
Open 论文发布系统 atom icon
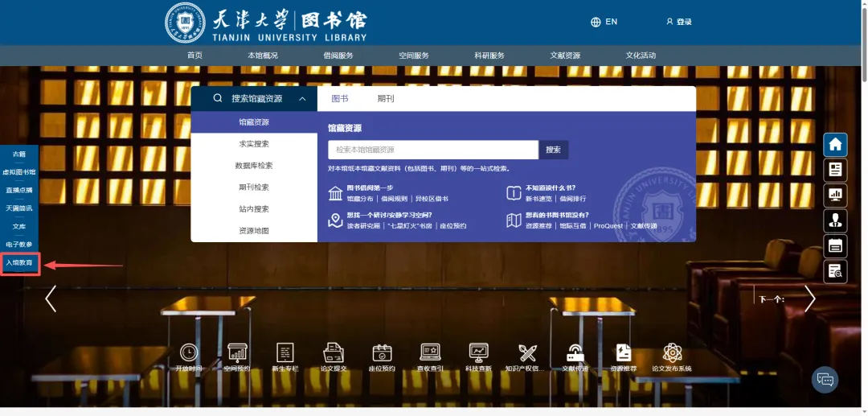click(x=672, y=352)
